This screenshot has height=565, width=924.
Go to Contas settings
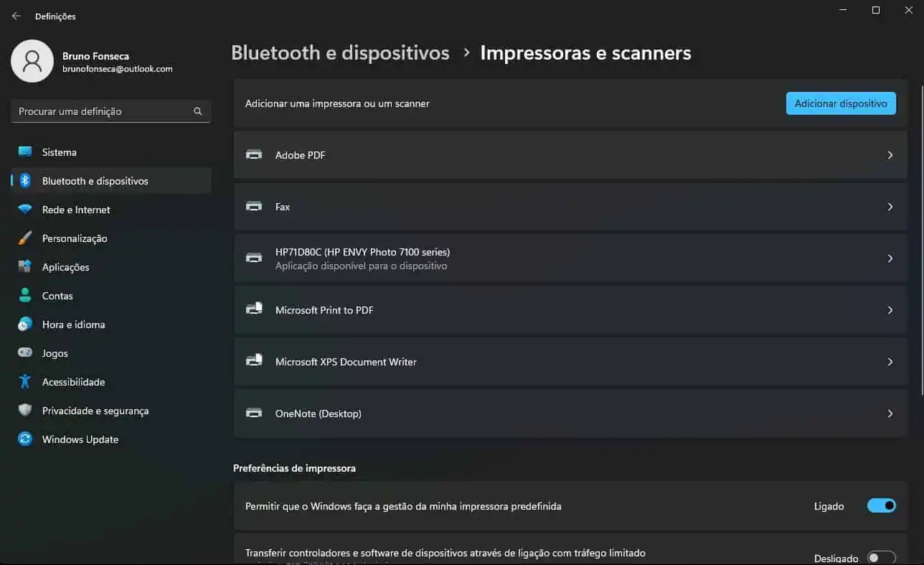(111, 296)
